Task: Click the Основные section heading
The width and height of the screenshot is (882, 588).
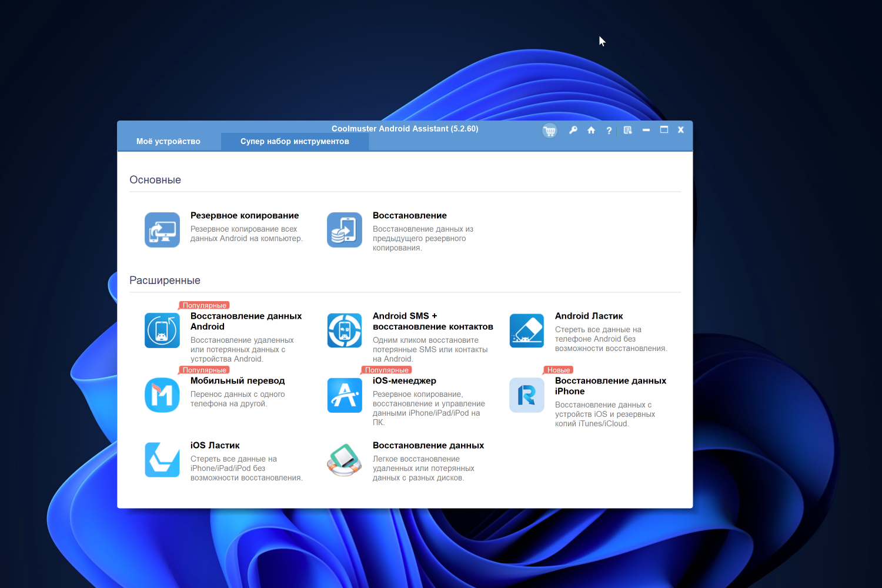Action: [155, 180]
